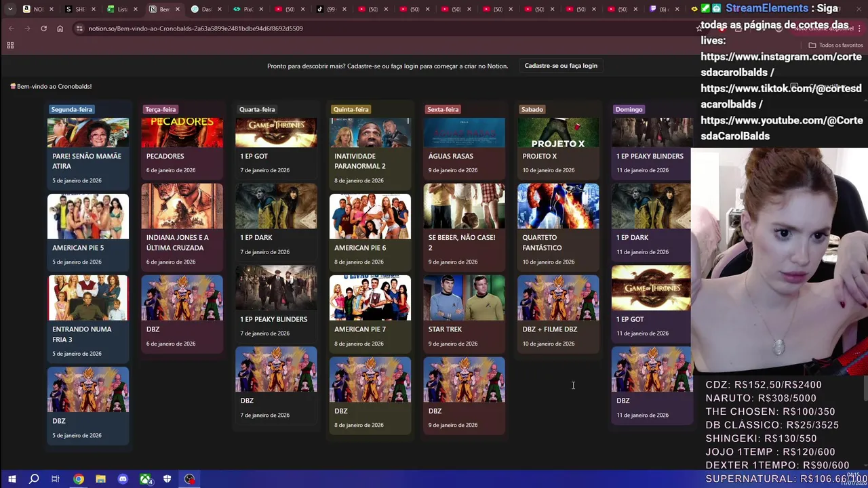868x488 pixels.
Task: View site information icon in address bar
Action: tap(79, 28)
